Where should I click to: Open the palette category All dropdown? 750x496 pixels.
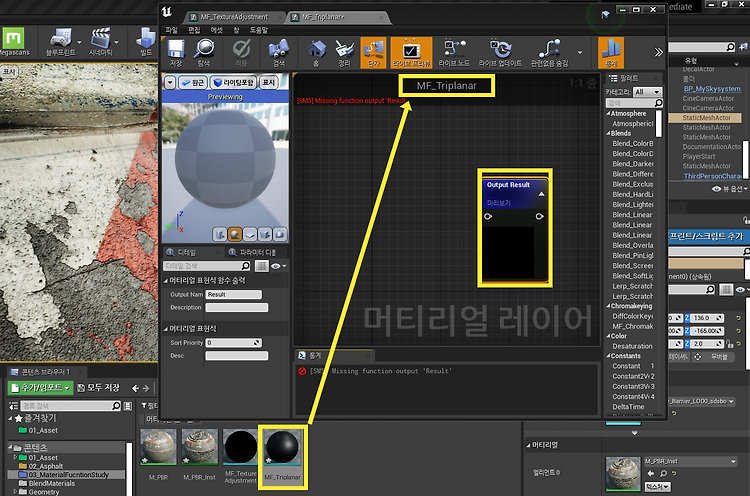pos(646,92)
